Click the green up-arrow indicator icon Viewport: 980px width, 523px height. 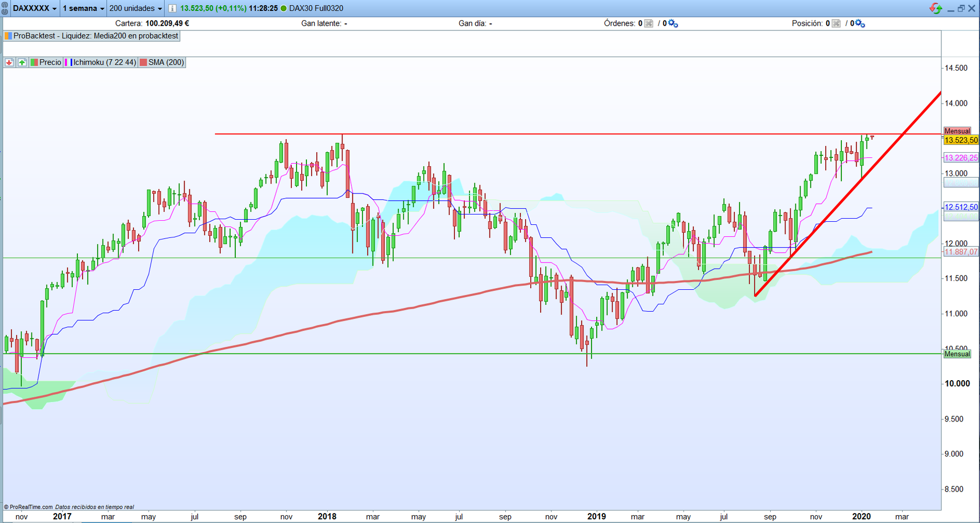coord(22,62)
